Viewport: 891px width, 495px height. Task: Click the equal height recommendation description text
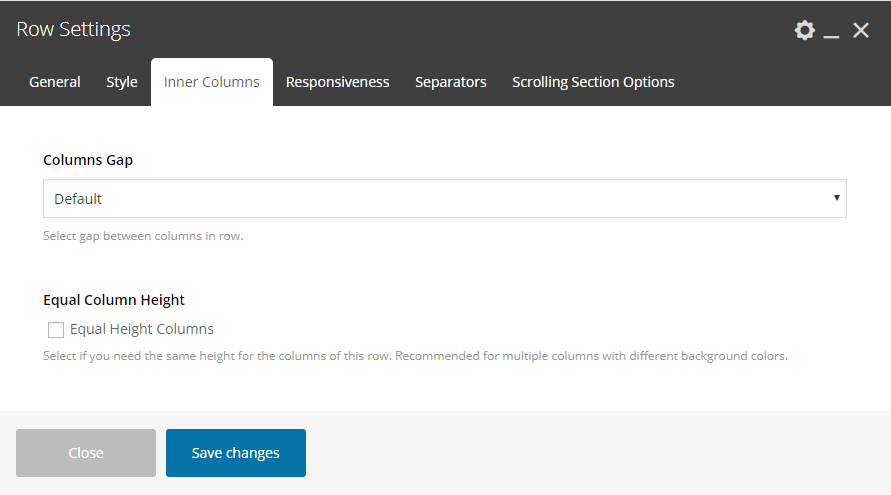tap(415, 356)
